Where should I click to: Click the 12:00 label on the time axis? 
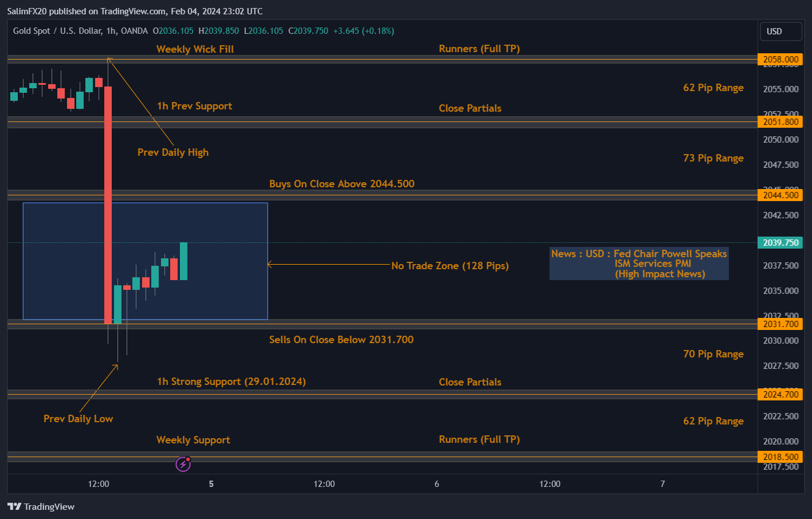coord(98,484)
